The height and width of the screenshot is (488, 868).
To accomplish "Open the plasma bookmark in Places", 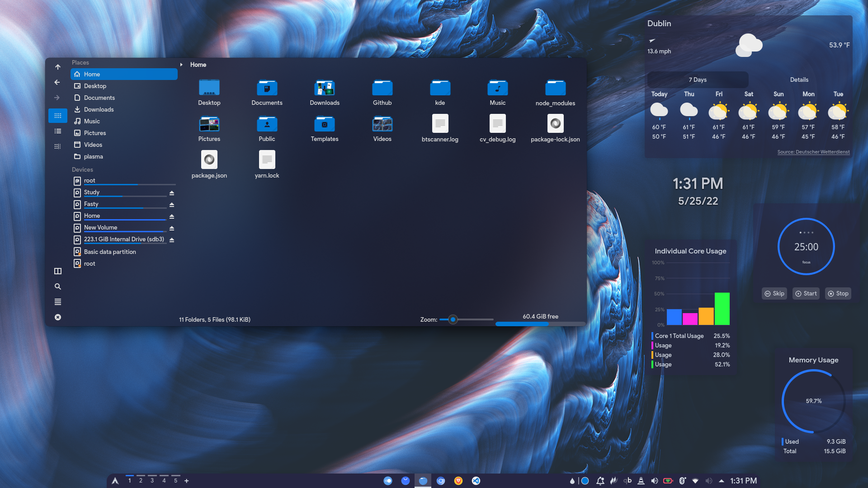I will pos(124,156).
